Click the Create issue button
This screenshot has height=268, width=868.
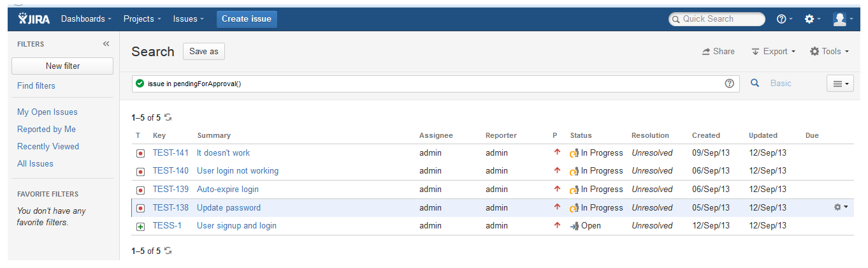click(247, 19)
